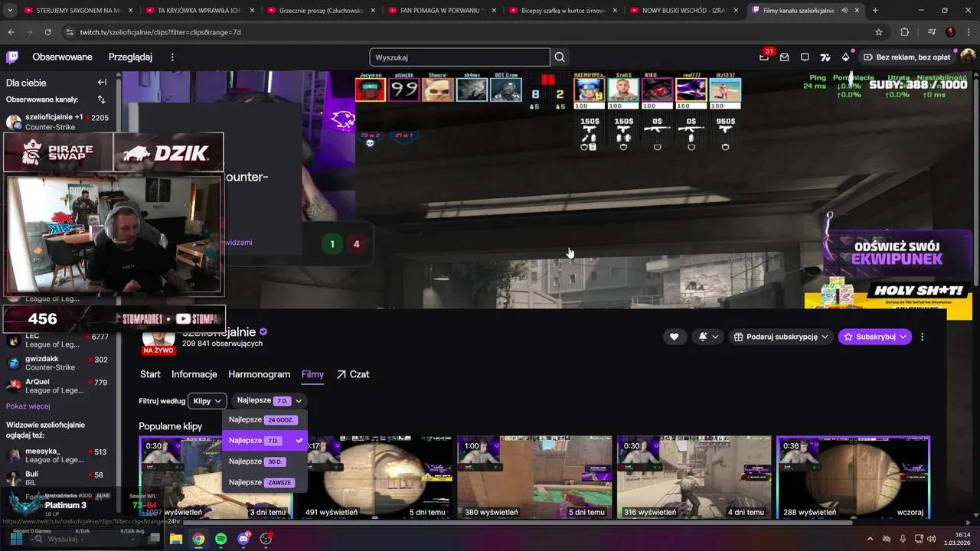The height and width of the screenshot is (551, 980).
Task: Show hidden tray icons chevron
Action: coord(871,539)
